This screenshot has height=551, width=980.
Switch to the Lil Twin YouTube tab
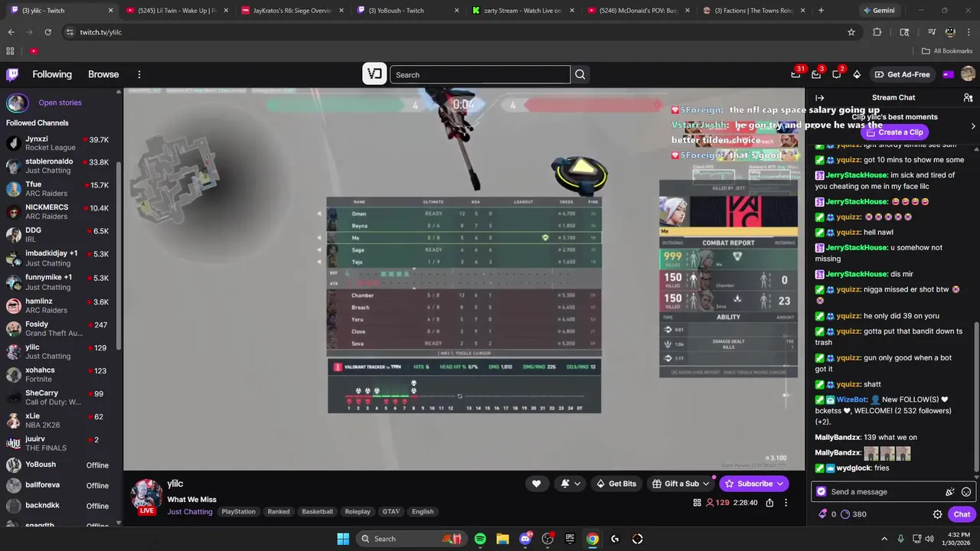176,11
